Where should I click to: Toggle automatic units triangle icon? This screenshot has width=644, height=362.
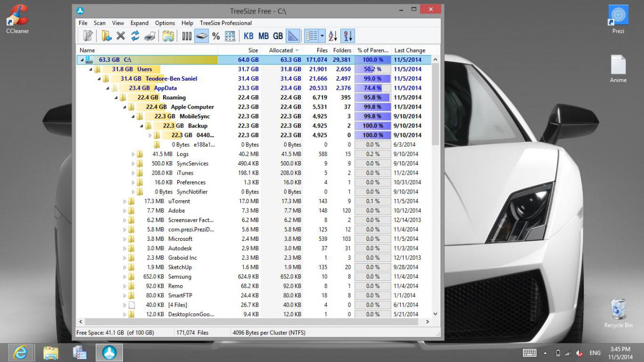(x=293, y=36)
